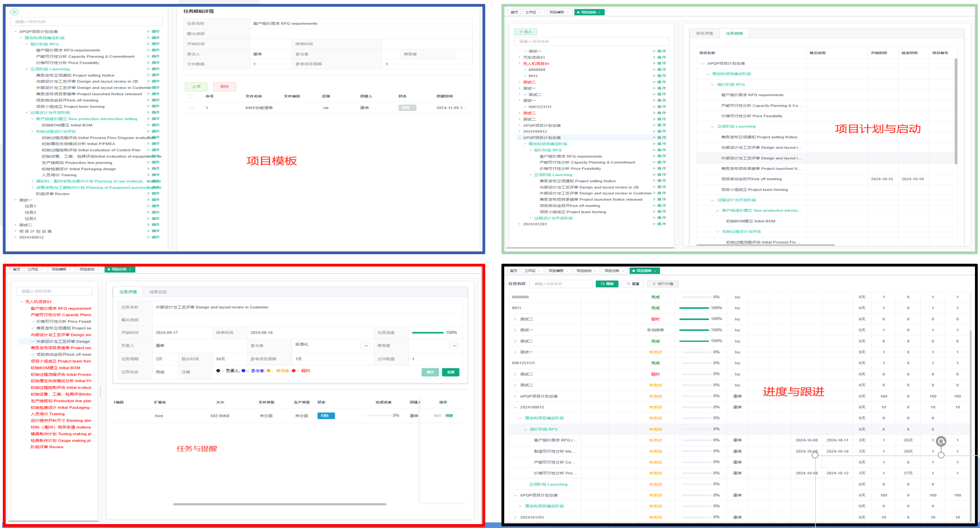Click the green 上传 button
The height and width of the screenshot is (528, 980).
tap(196, 87)
